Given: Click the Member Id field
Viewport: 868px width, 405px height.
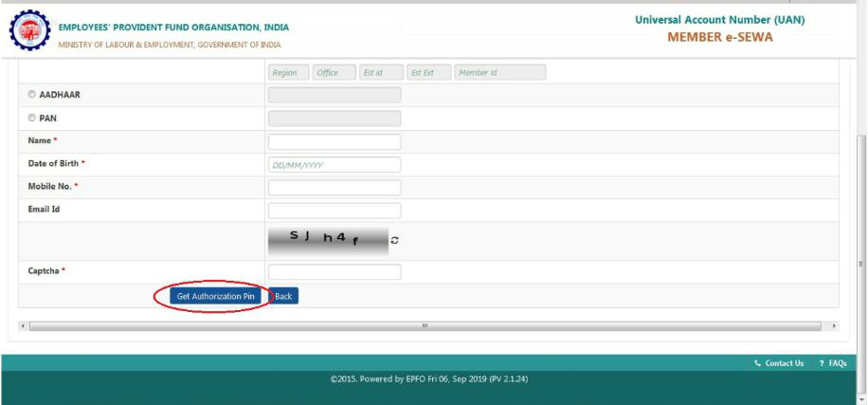Looking at the screenshot, I should coord(499,73).
